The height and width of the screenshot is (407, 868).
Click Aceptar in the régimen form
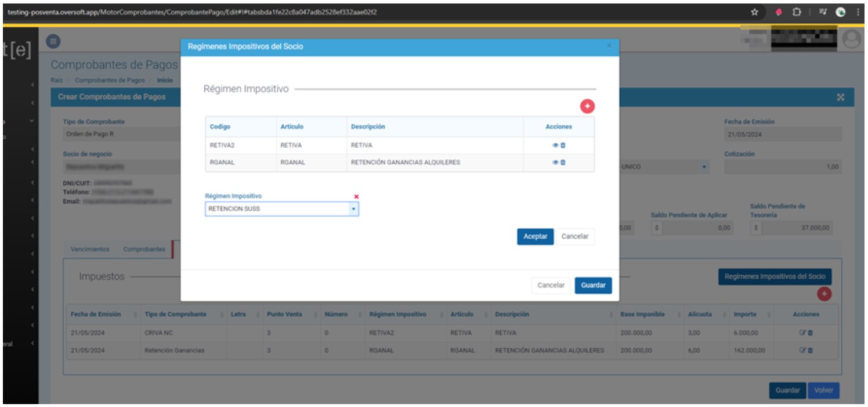[535, 236]
